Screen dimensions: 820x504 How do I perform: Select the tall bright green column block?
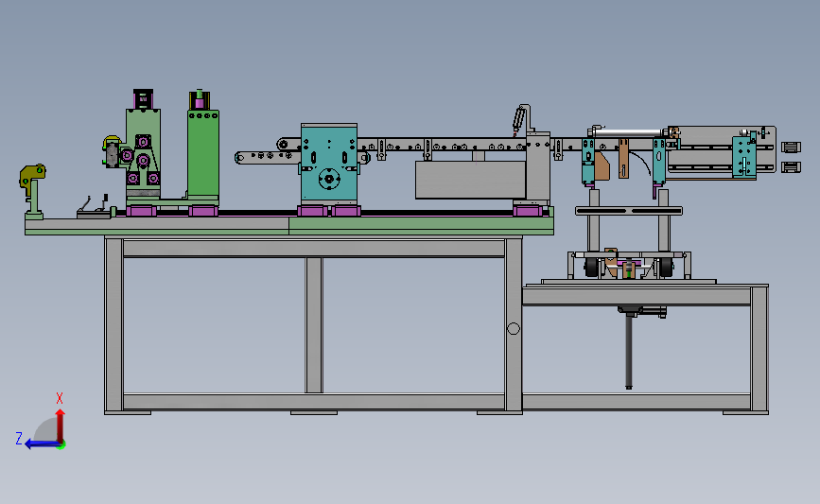(x=203, y=154)
